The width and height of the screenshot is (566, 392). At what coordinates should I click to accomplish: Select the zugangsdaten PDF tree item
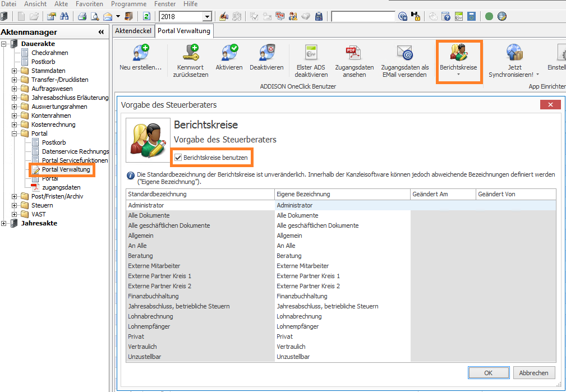61,187
